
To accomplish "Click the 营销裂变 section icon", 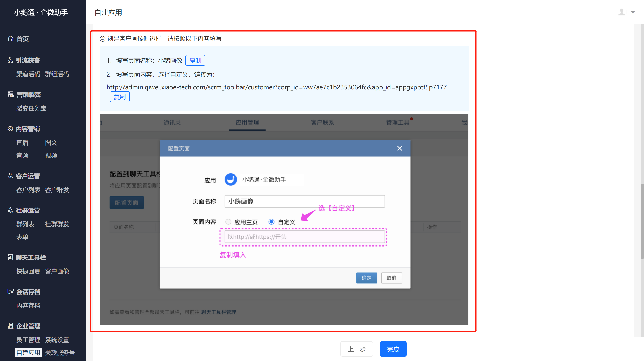I will click(11, 94).
